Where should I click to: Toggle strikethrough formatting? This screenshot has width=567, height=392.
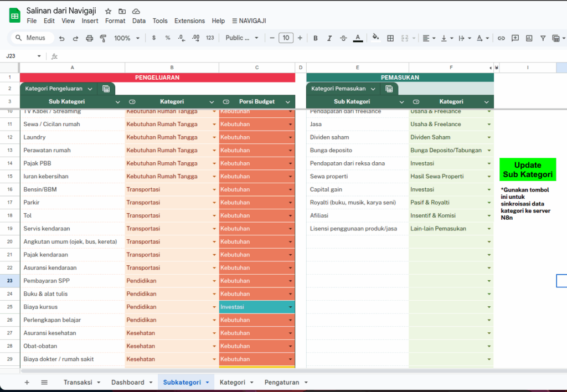(x=343, y=38)
